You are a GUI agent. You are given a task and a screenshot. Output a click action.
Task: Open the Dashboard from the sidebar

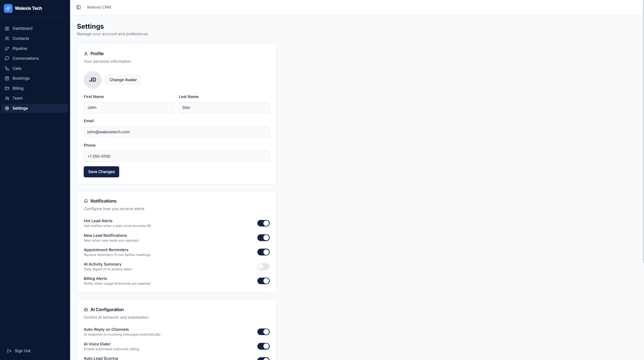(22, 28)
